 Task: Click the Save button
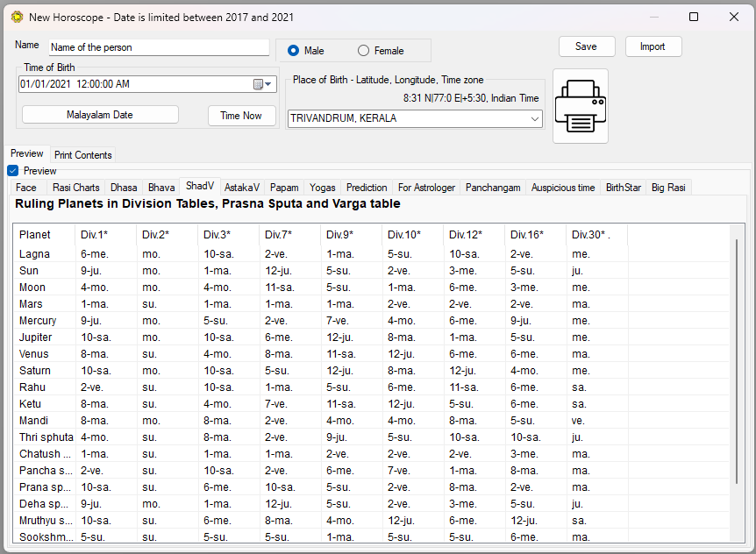tap(586, 46)
